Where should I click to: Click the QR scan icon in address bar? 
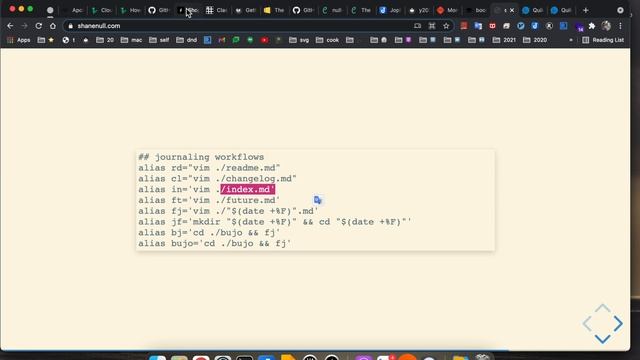click(432, 26)
